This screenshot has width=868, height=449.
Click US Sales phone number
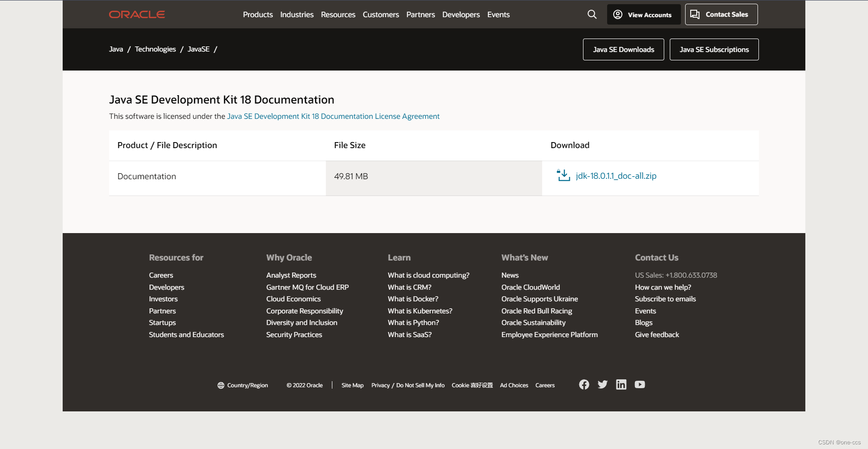click(x=676, y=275)
